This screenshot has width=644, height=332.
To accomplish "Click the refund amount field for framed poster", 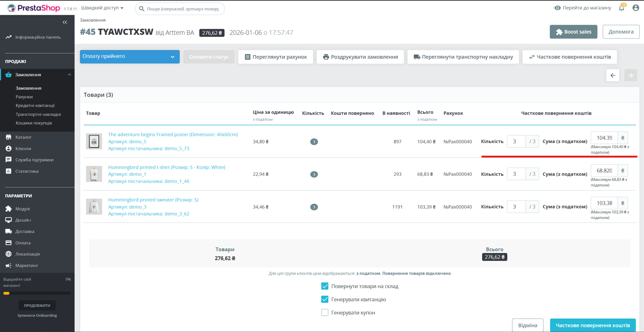I will tap(604, 138).
